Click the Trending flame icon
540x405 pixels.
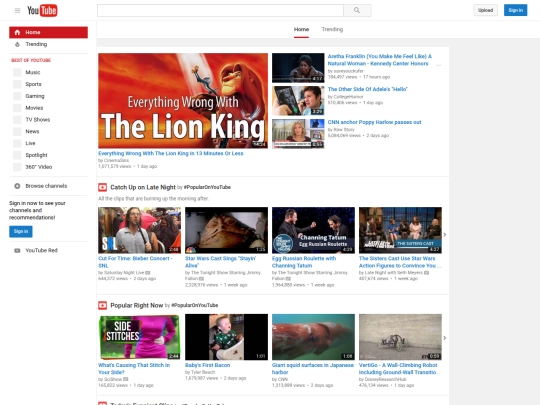[17, 44]
